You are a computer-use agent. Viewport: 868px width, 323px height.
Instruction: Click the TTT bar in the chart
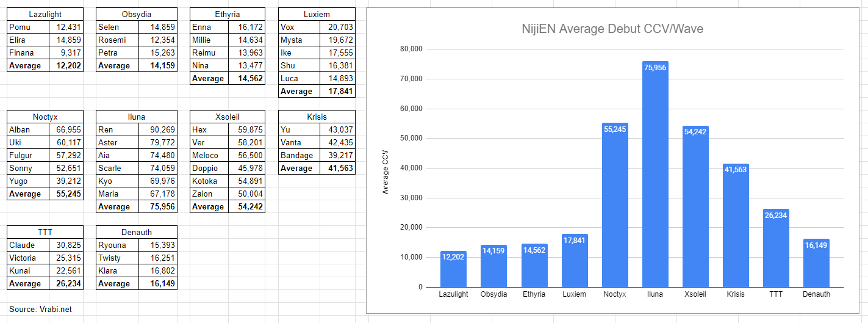point(776,248)
